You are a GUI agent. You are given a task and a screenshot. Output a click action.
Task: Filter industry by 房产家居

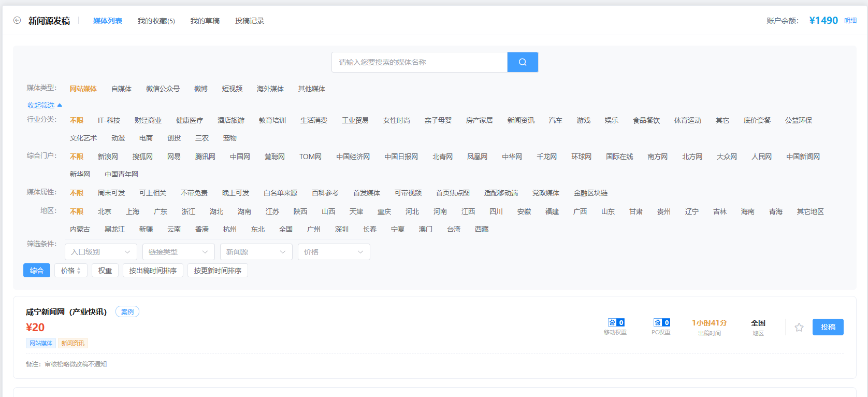pos(480,120)
